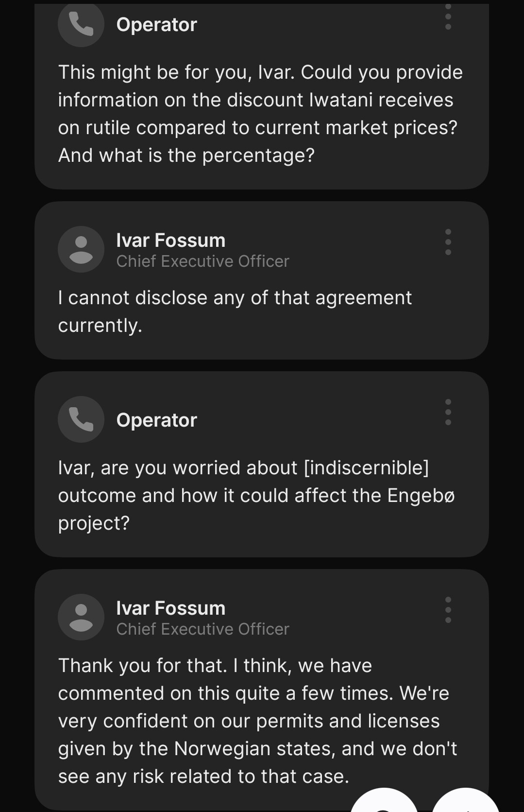Image resolution: width=524 pixels, height=812 pixels.
Task: Tap the question text mentioning the Engebø project
Action: pos(256,495)
